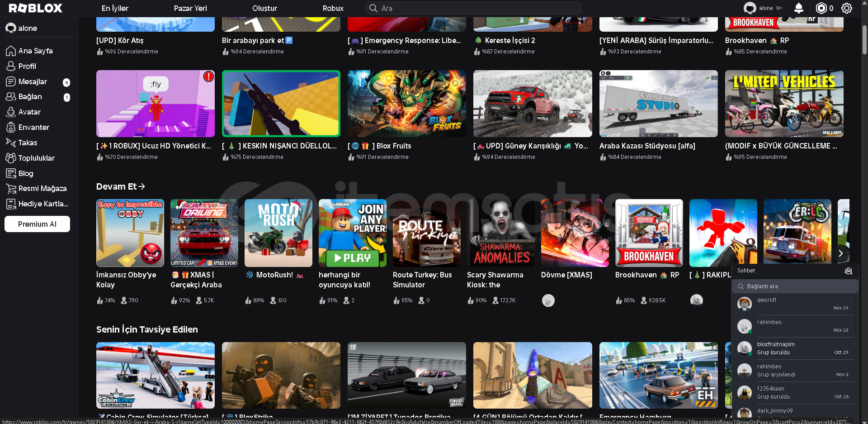Open Hediye Kartları gift card icon
The width and height of the screenshot is (868, 424).
pyautogui.click(x=11, y=204)
